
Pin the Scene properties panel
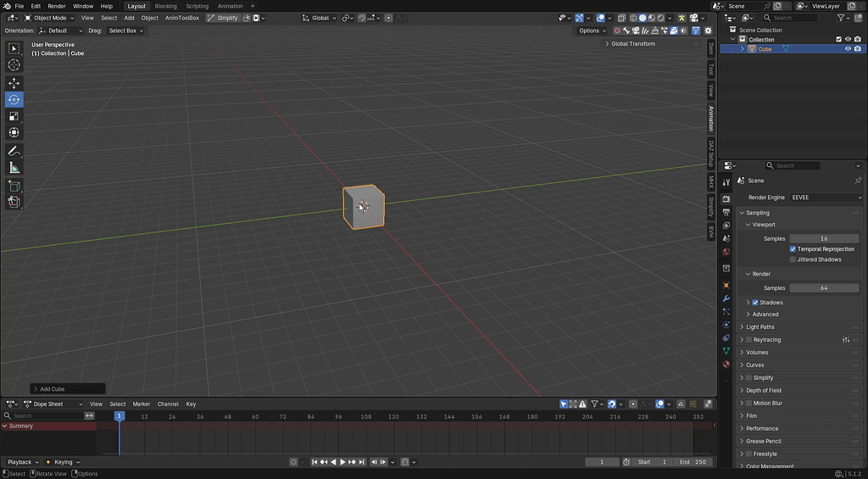[x=858, y=181]
